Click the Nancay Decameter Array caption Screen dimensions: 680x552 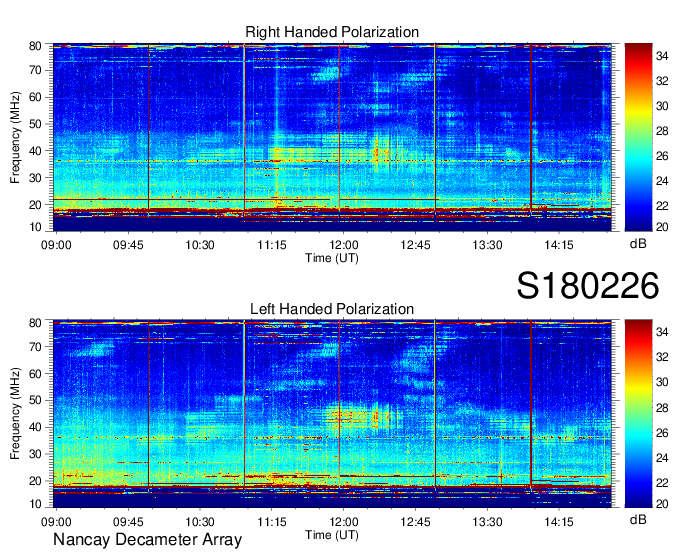(x=147, y=539)
